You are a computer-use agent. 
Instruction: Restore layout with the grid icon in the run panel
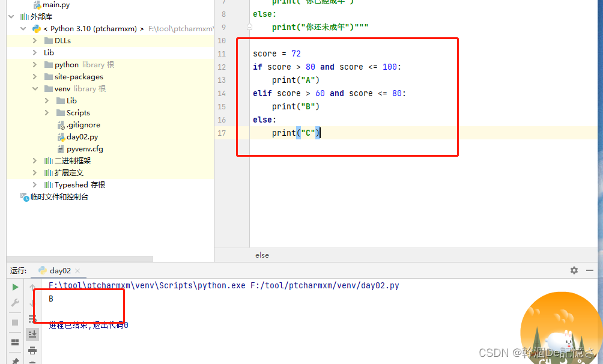tap(15, 342)
